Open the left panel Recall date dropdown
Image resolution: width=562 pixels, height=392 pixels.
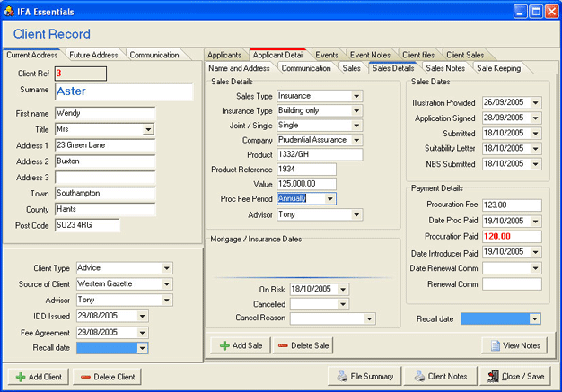pos(142,348)
